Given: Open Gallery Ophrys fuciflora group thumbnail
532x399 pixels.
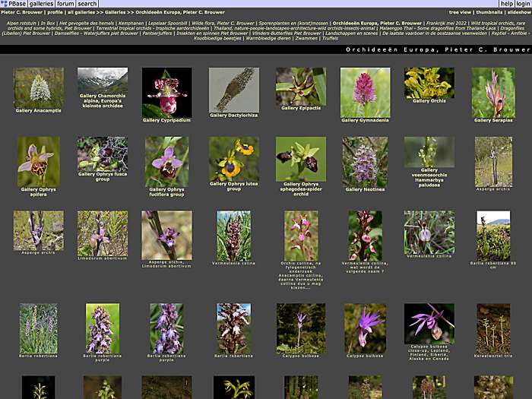Looking at the screenshot, I should (166, 162).
